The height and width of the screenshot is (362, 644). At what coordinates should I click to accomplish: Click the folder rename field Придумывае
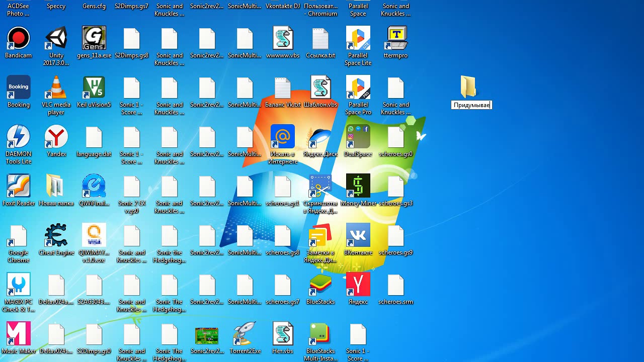click(471, 105)
